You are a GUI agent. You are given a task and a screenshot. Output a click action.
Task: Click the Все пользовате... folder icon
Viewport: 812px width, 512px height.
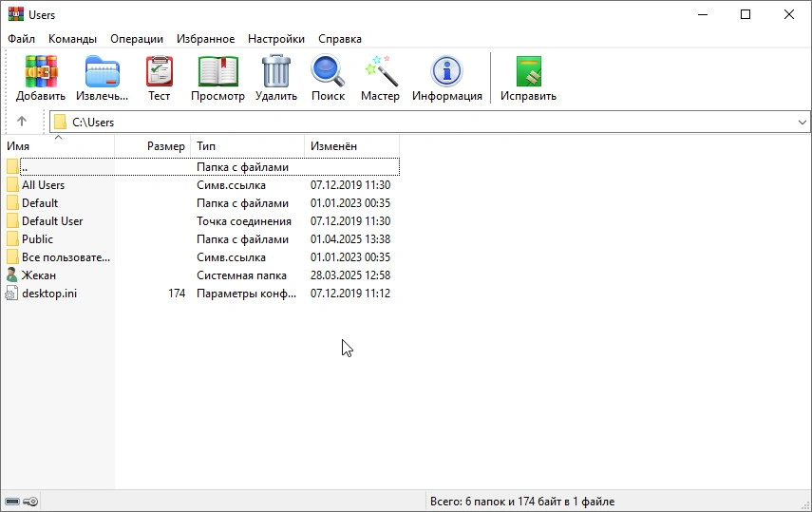[x=12, y=257]
